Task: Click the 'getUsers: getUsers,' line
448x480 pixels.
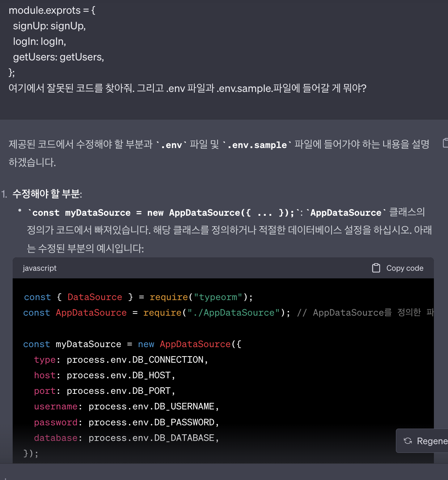Action: pyautogui.click(x=59, y=57)
